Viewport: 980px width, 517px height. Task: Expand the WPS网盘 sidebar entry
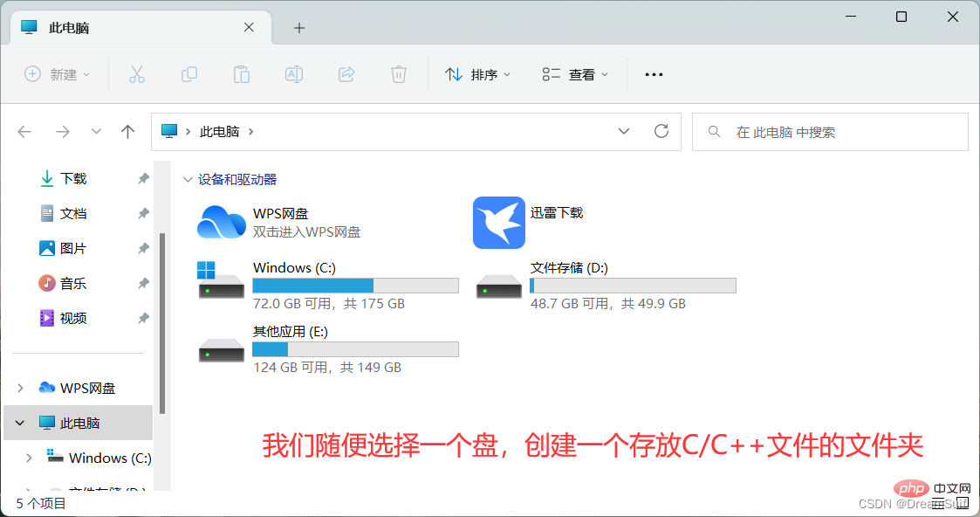click(19, 387)
